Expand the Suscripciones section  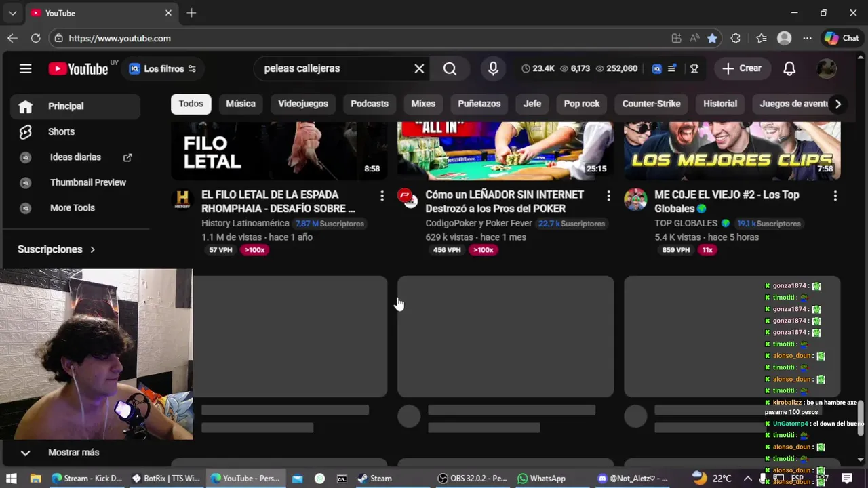57,249
